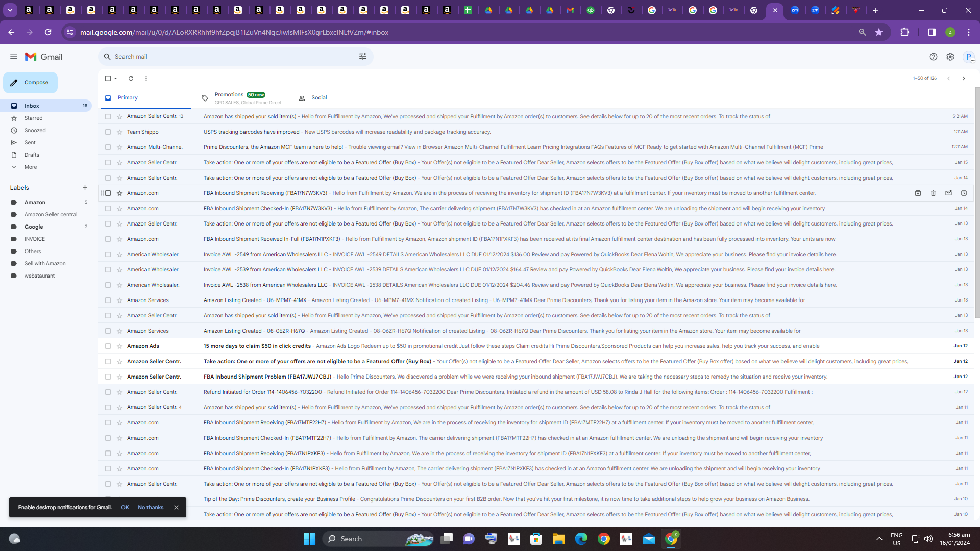
Task: Compose a new email
Action: (x=30, y=83)
